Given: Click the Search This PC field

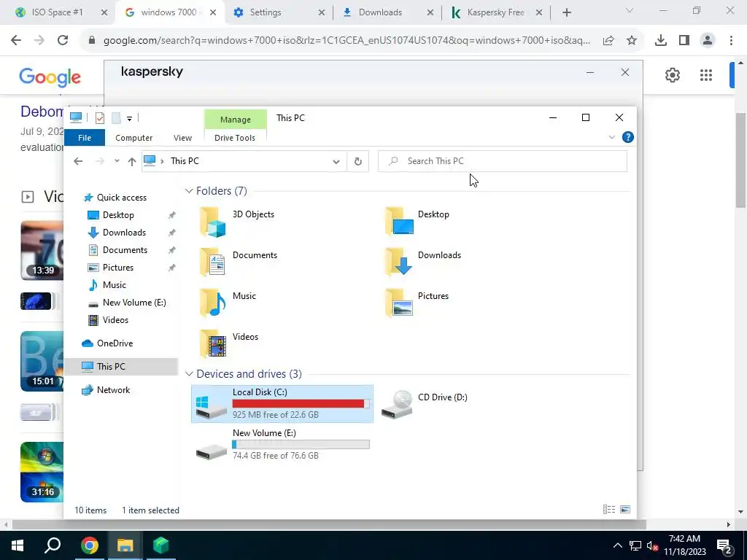Looking at the screenshot, I should tap(503, 161).
